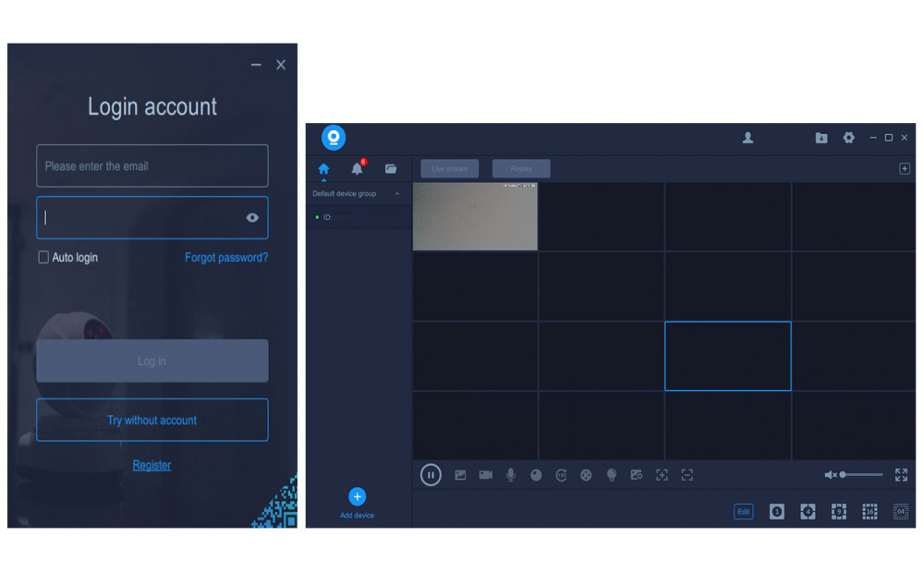The image size is (924, 586).
Task: Open the alarm notifications bell
Action: coord(357,169)
